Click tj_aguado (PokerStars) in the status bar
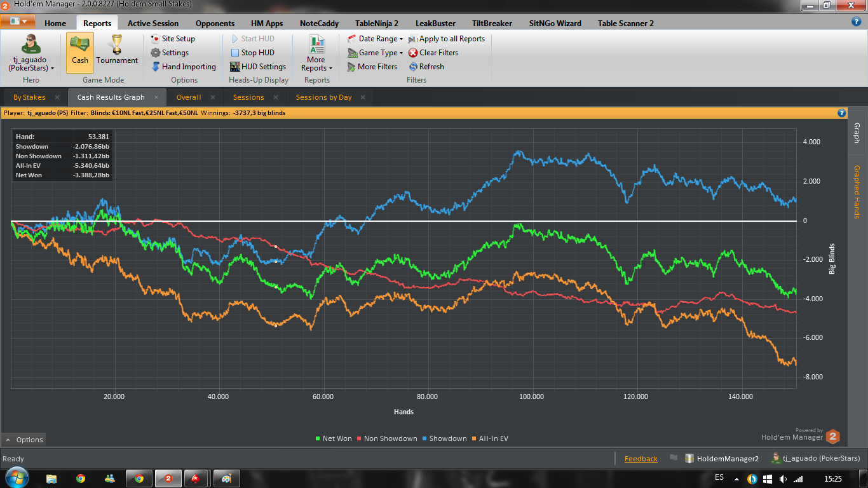The width and height of the screenshot is (868, 488). pos(817,458)
